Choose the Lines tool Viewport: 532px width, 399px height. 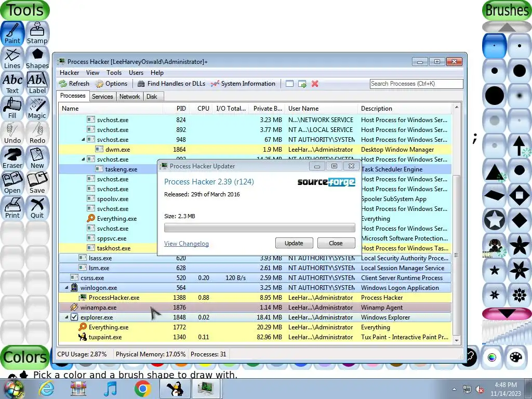pos(12,58)
